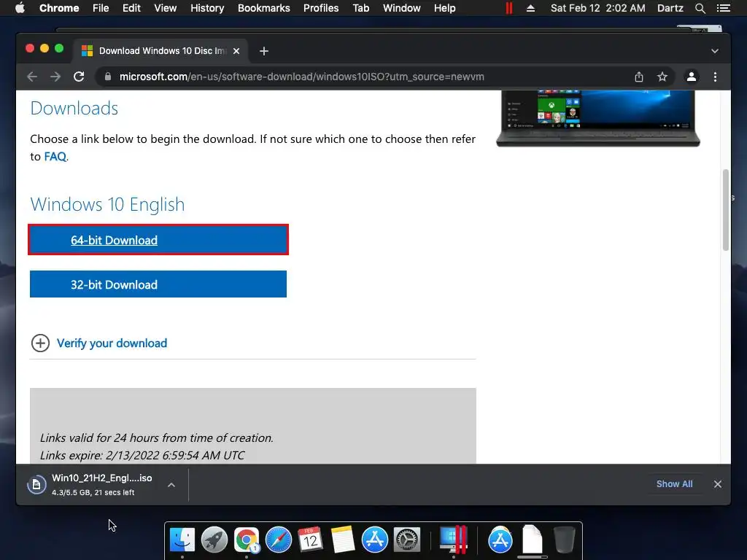Open Notes from the Dock
This screenshot has height=560, width=747.
343,540
